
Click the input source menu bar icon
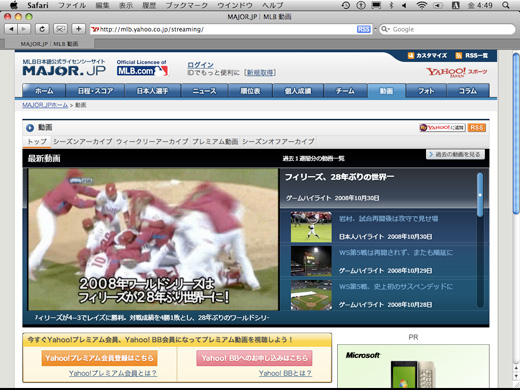click(x=455, y=5)
